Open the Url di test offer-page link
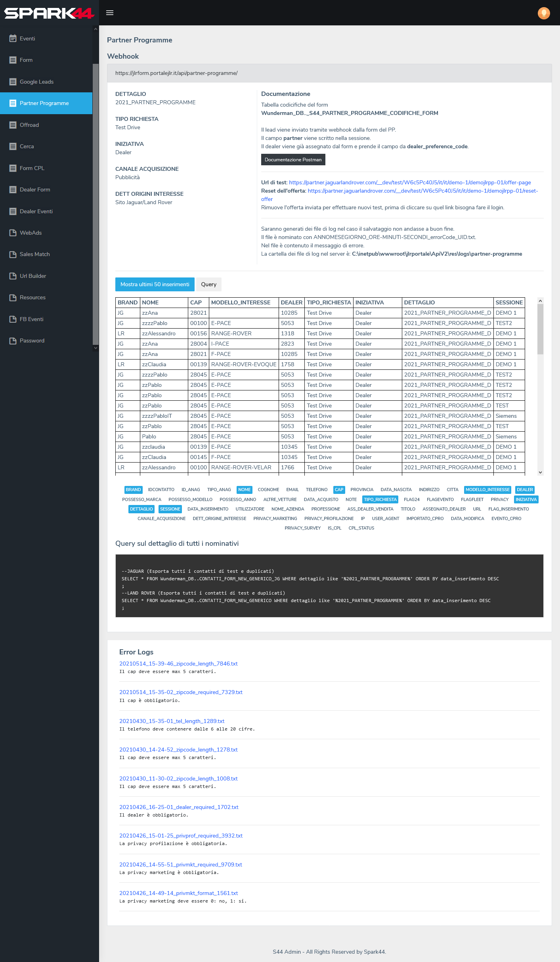560x962 pixels. coord(410,183)
